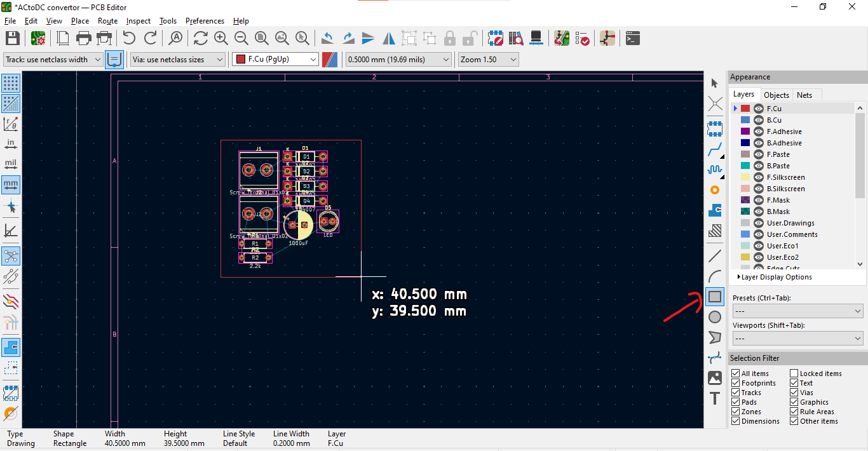The image size is (868, 451).
Task: Open the Footprint Editor
Action: tap(496, 38)
